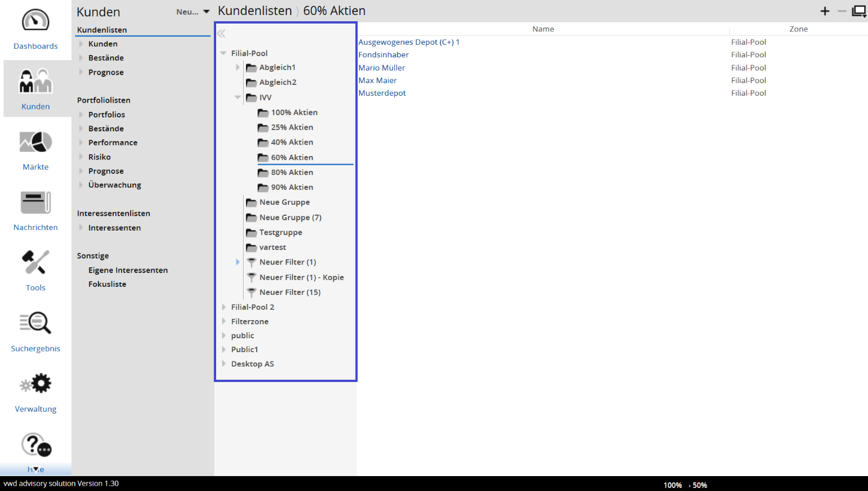Open the Dashboards gauge icon
Image resolution: width=868 pixels, height=491 pixels.
tap(36, 21)
